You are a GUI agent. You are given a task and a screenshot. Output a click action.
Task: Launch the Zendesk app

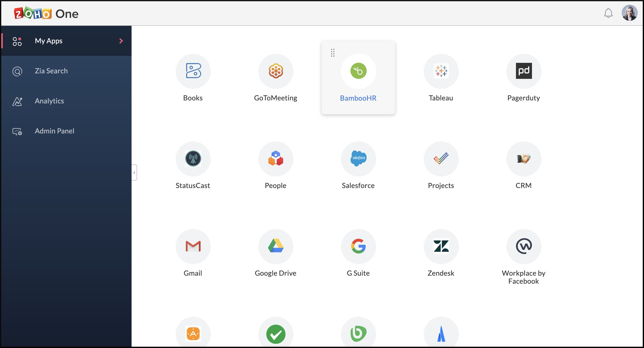pos(441,246)
